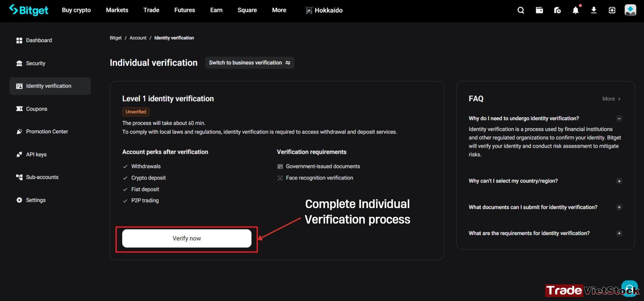
Task: Select Promotion Center in sidebar
Action: point(50,132)
